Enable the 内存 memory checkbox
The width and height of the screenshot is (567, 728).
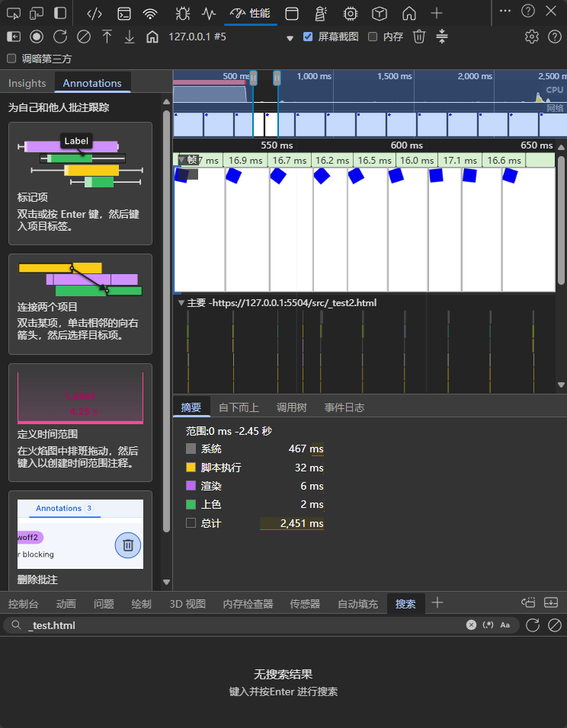coord(373,37)
